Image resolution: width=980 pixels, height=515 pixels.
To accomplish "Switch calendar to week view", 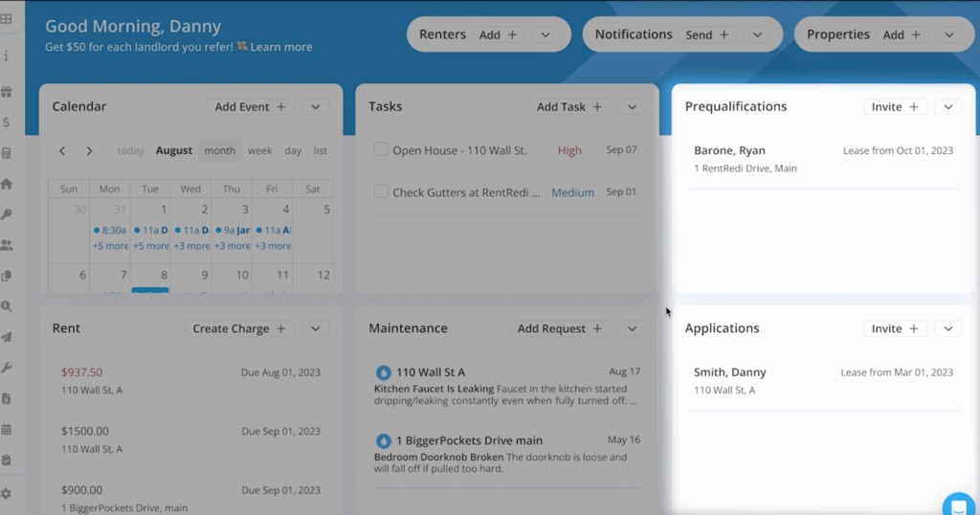I will pyautogui.click(x=259, y=150).
